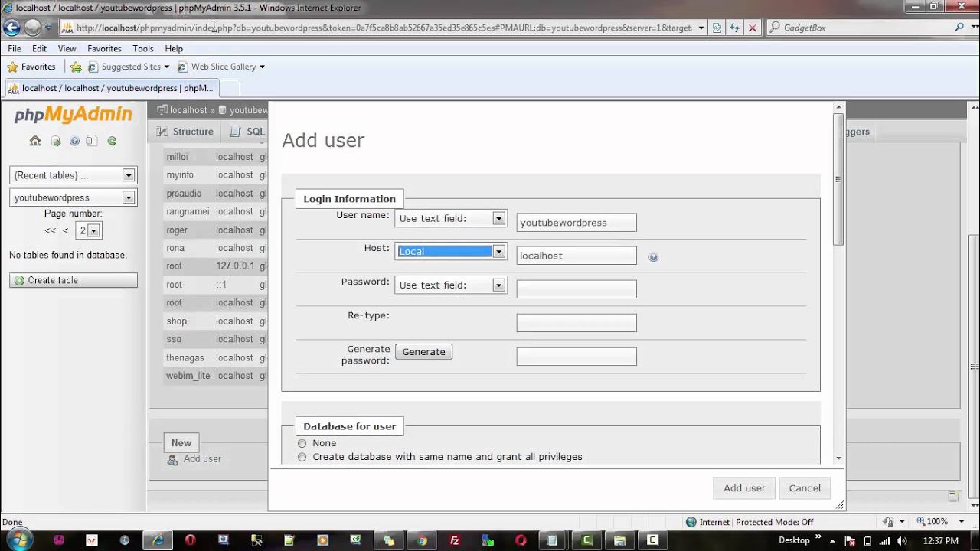
Task: Click the Re-type password field
Action: [x=577, y=323]
